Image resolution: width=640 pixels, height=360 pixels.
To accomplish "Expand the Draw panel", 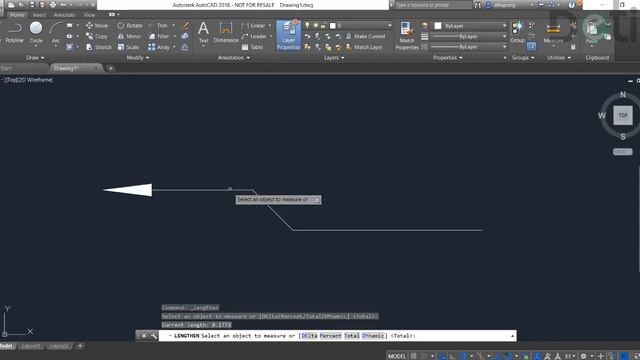I will click(x=35, y=58).
